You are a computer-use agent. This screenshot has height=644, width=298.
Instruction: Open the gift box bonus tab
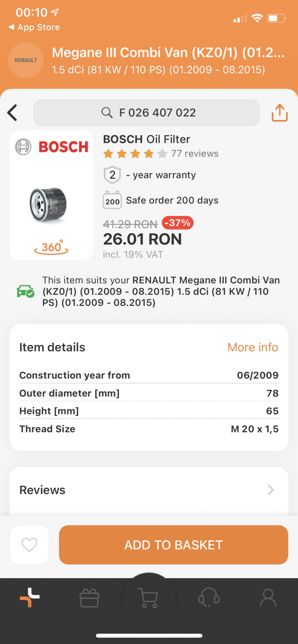[89, 598]
